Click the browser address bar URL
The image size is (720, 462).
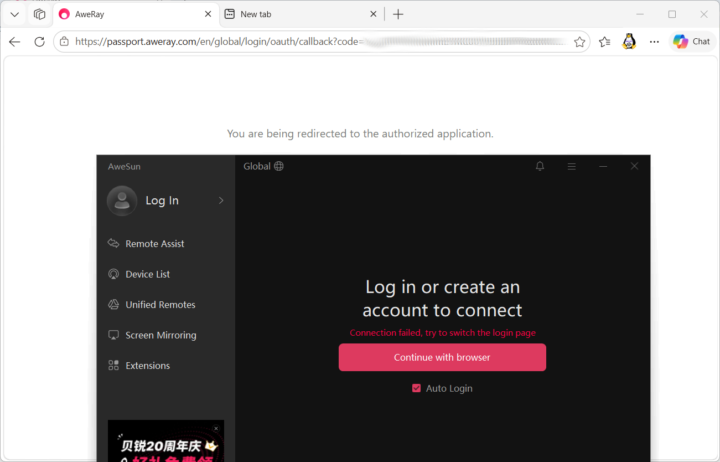321,42
